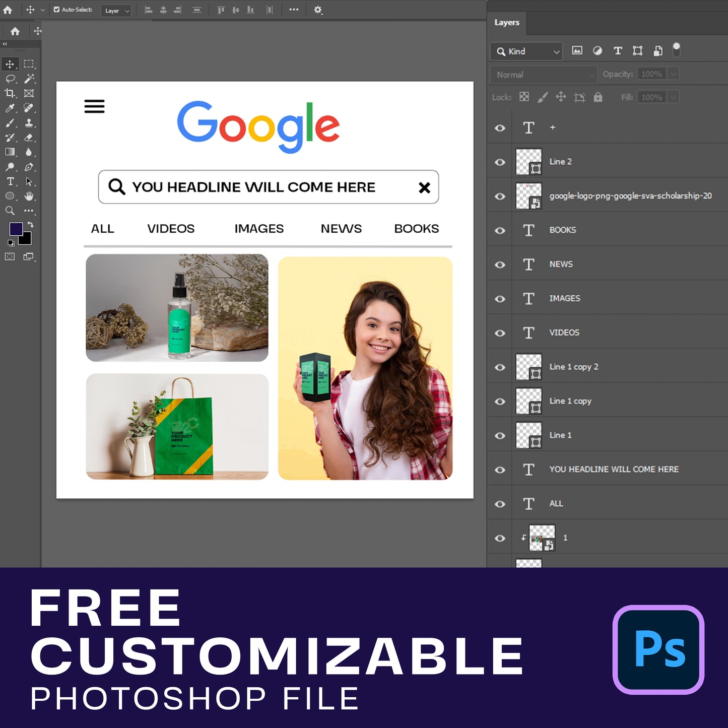Switch to the Layers panel tab
The height and width of the screenshot is (728, 728).
coord(506,23)
